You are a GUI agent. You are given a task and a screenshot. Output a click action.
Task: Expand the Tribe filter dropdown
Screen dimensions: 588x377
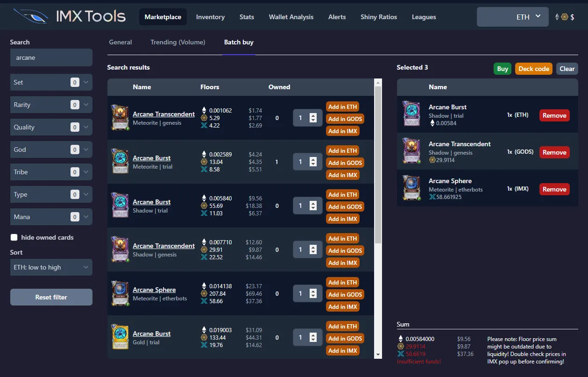(x=51, y=172)
